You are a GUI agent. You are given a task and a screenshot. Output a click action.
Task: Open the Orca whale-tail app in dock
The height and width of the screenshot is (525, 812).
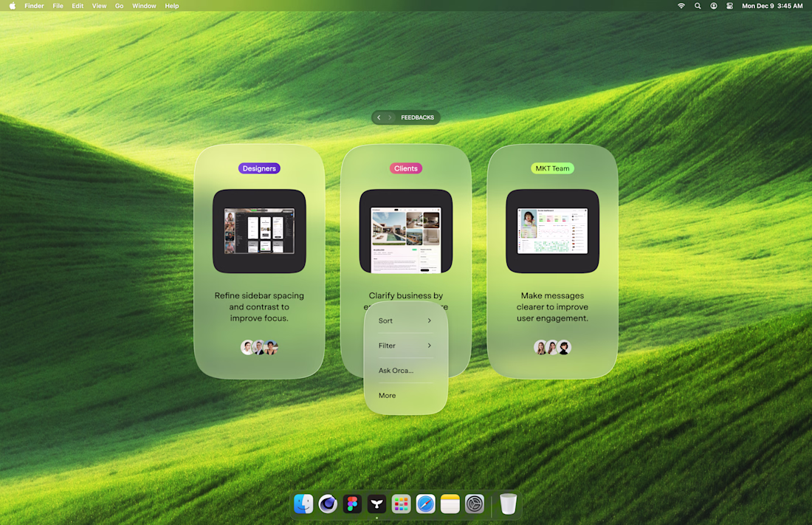point(376,504)
